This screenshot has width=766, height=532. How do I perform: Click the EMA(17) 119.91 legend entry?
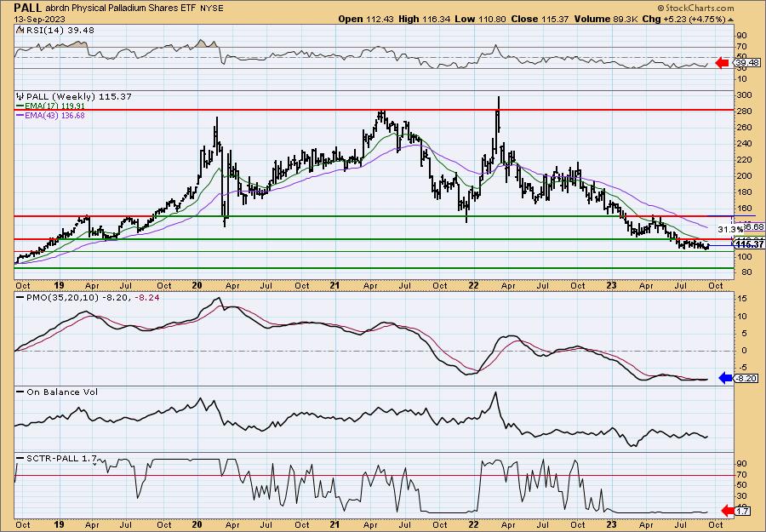click(x=54, y=106)
